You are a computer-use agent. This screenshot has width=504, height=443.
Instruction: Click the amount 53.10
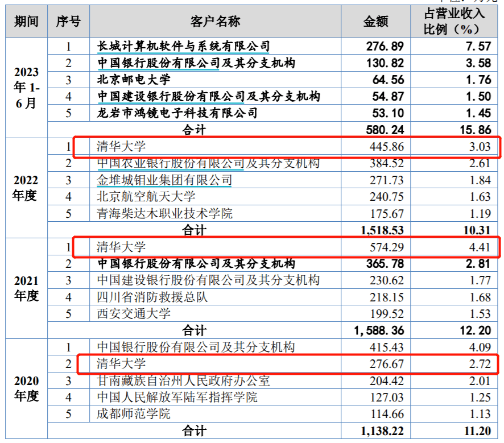click(388, 113)
